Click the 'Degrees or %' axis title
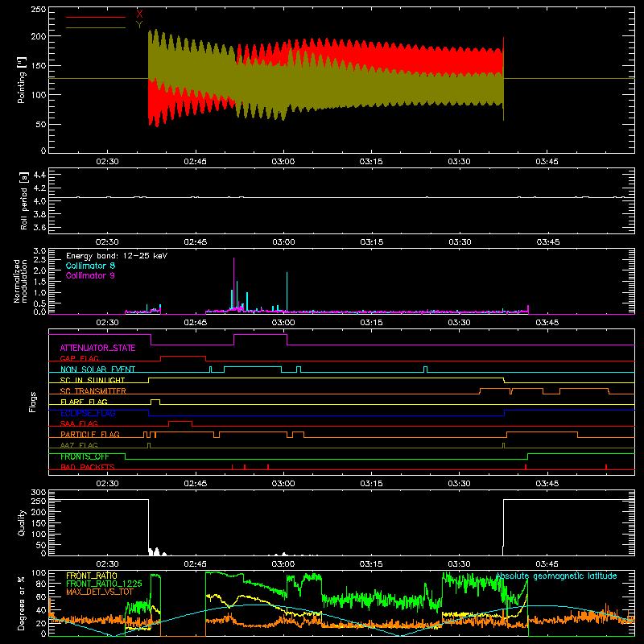Screen dimensions: 644x644 tap(22, 603)
